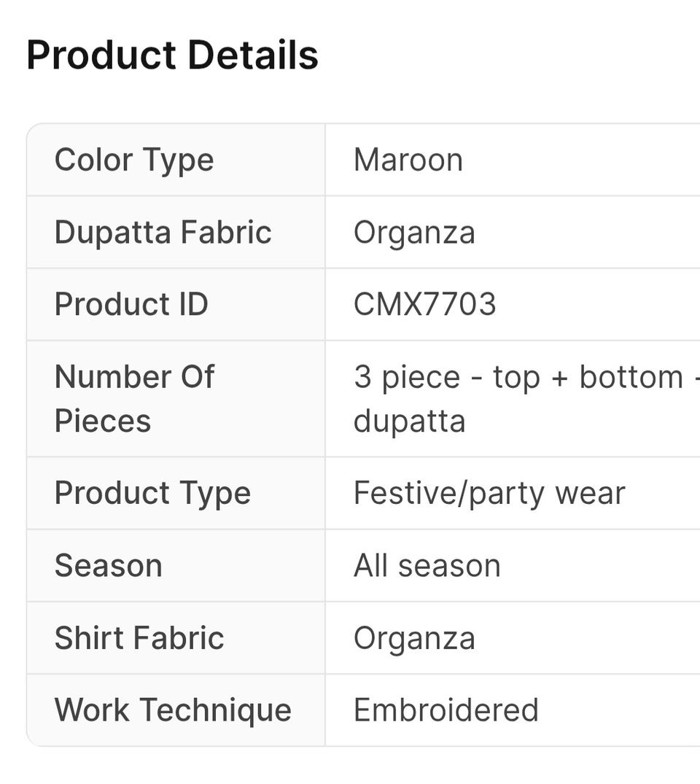Click the word Pieces below 'Number Of'
The image size is (700, 784).
(102, 421)
